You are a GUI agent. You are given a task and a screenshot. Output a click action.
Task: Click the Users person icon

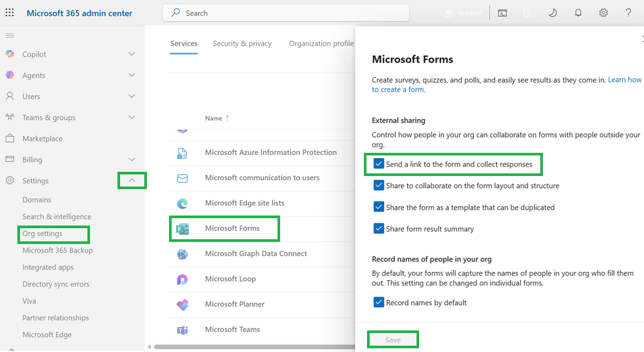pyautogui.click(x=9, y=96)
